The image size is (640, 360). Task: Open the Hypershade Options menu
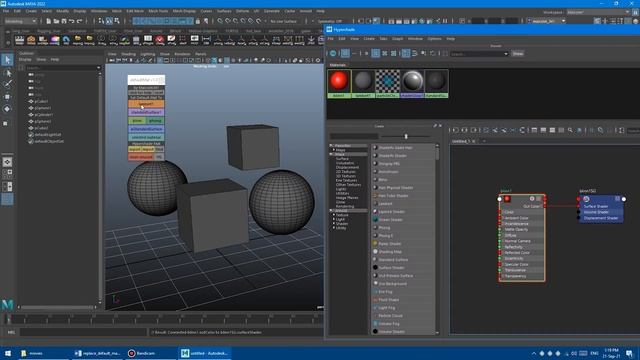point(434,39)
